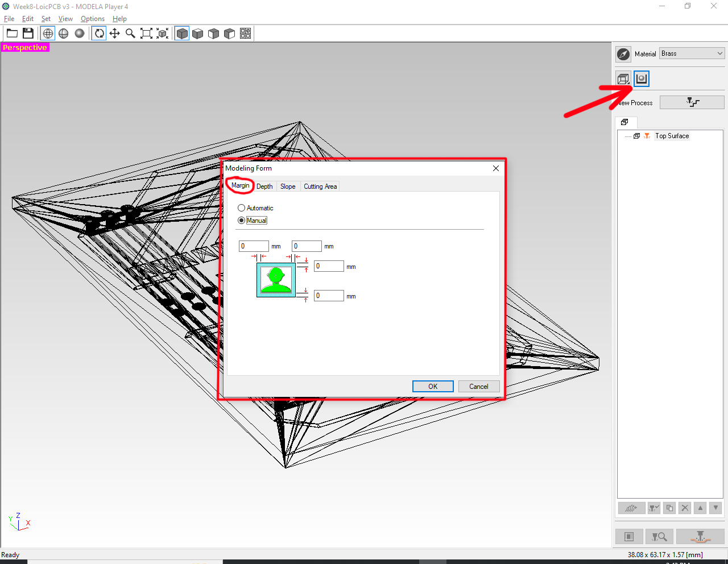Select the fully gray perspective cube view
Image resolution: width=728 pixels, height=564 pixels.
(x=182, y=33)
